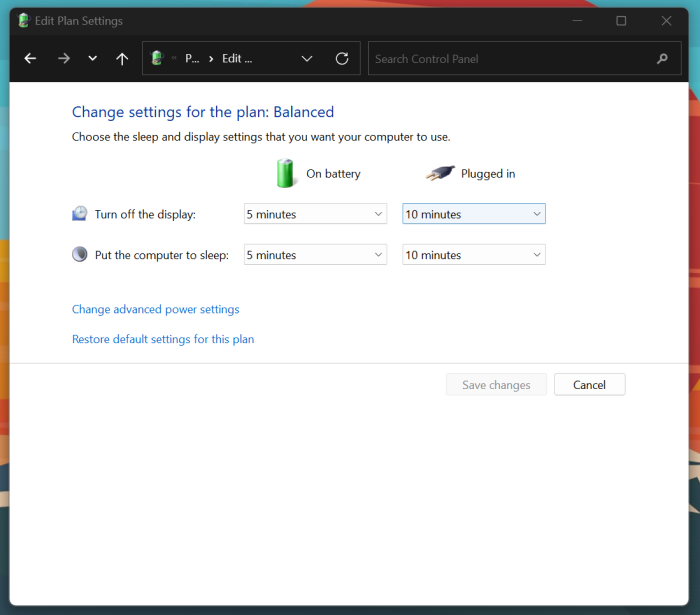This screenshot has height=615, width=700.
Task: Go up one level with up arrow
Action: tap(122, 58)
